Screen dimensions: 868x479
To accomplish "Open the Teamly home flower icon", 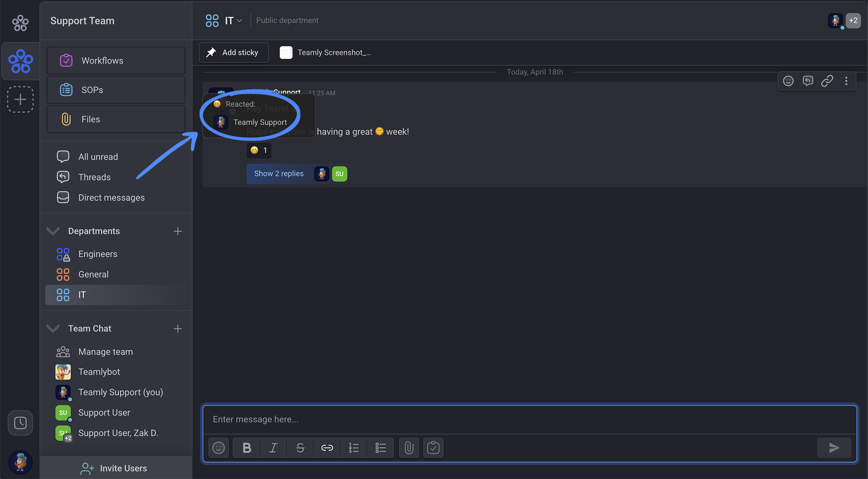I will (20, 22).
